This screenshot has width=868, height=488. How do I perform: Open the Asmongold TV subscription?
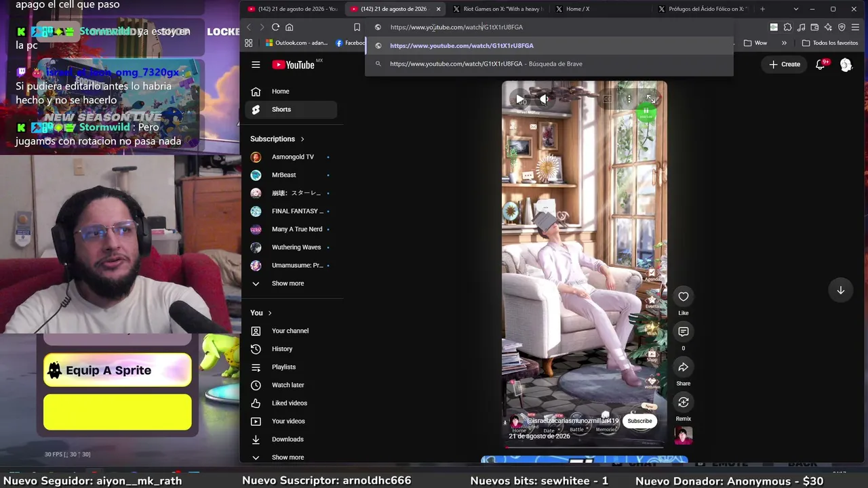click(290, 157)
